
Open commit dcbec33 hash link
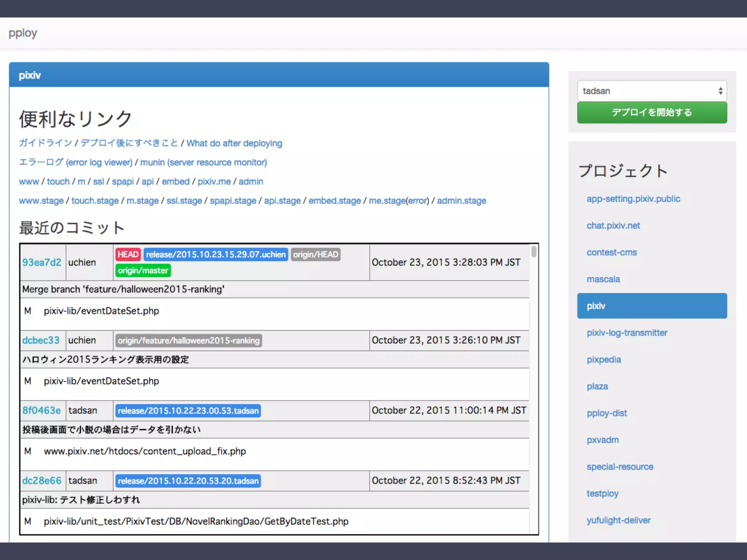point(40,340)
